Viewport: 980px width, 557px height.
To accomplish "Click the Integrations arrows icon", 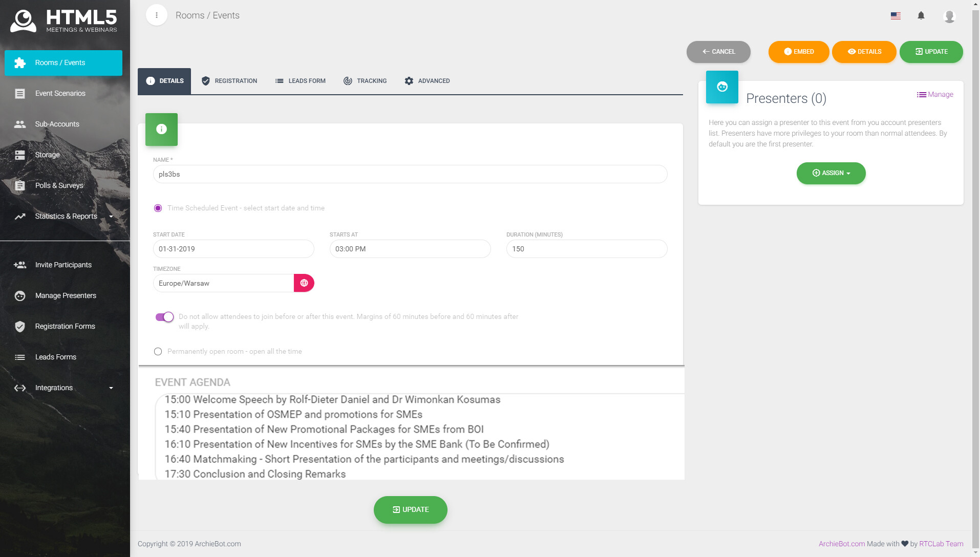I will point(20,388).
